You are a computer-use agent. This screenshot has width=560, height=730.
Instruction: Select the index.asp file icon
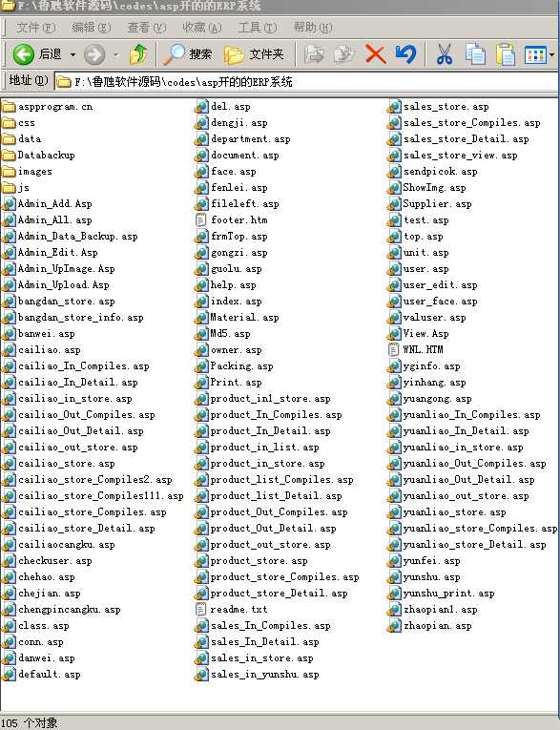201,302
